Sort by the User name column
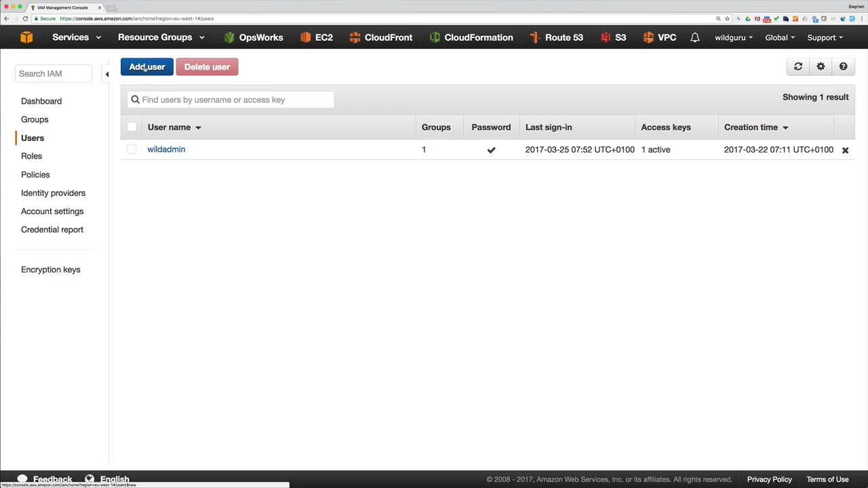Image resolution: width=868 pixels, height=488 pixels. [x=174, y=127]
